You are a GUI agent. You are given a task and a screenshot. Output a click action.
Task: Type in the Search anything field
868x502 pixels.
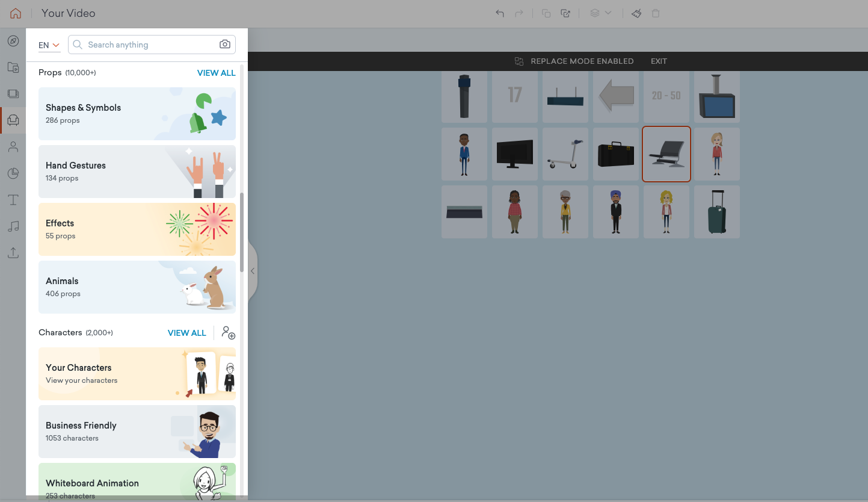pyautogui.click(x=150, y=45)
